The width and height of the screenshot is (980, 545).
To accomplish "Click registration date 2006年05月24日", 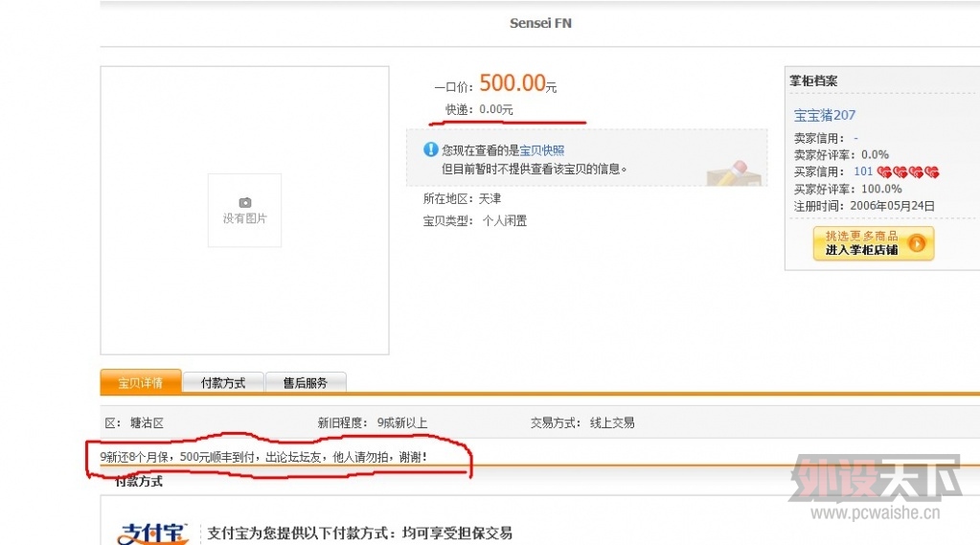I will click(892, 206).
